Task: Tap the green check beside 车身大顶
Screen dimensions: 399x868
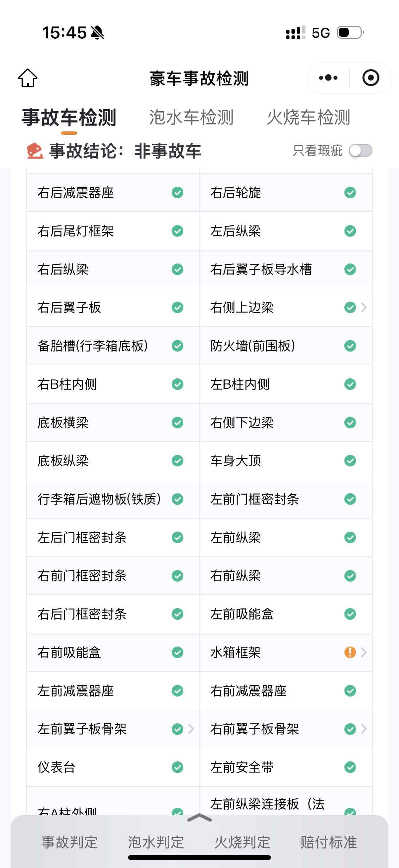Action: pos(350,460)
